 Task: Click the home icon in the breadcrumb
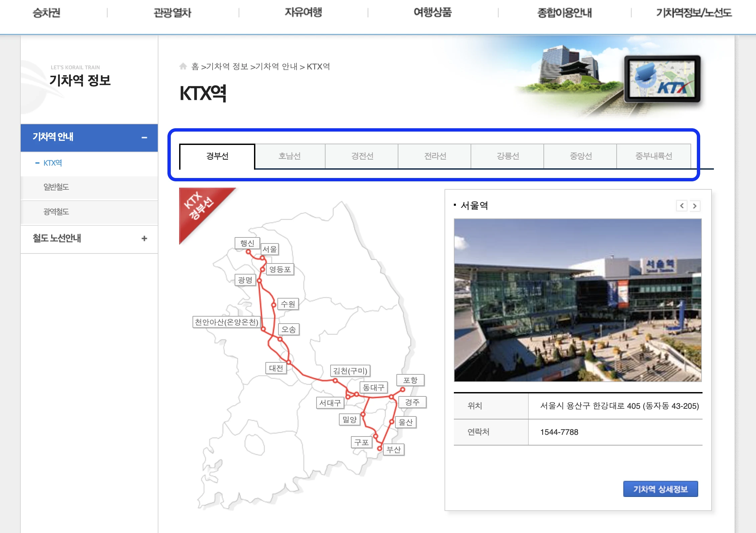[183, 66]
